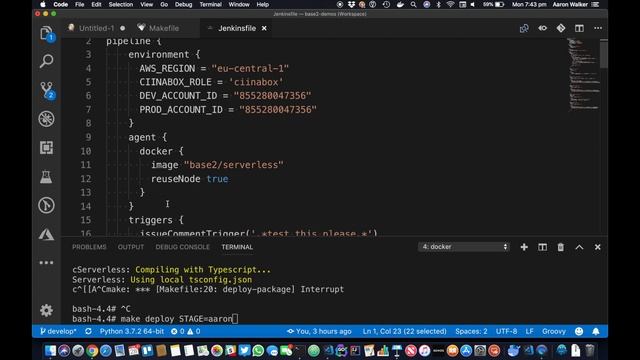Viewport: 640px width, 360px height.
Task: Synchronize changes via status bar sync icon
Action: pyautogui.click(x=88, y=331)
